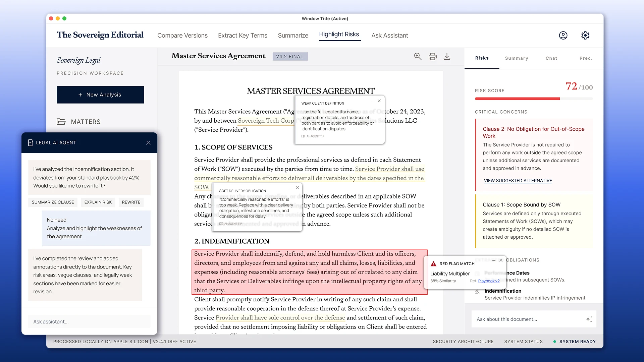Print the Master Services Agreement
Viewport: 644px width, 362px height.
pyautogui.click(x=433, y=56)
